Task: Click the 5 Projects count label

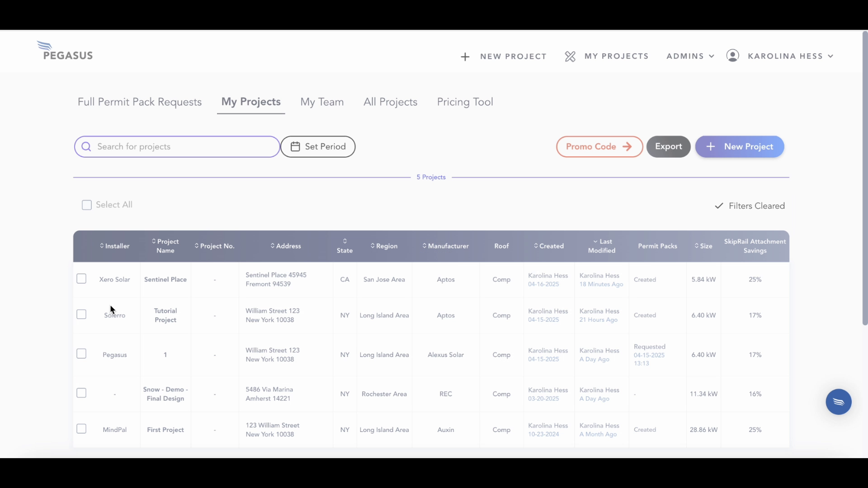Action: point(431,177)
